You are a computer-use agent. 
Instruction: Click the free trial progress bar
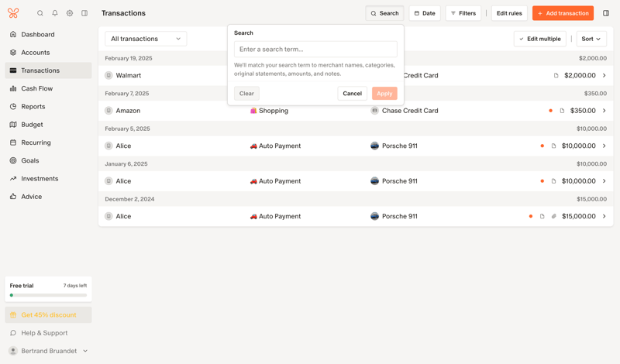pyautogui.click(x=48, y=295)
